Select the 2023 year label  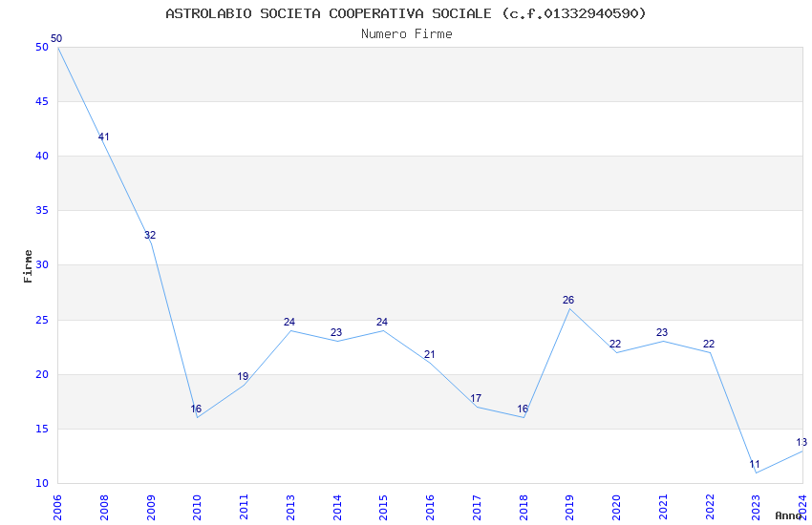point(756,507)
